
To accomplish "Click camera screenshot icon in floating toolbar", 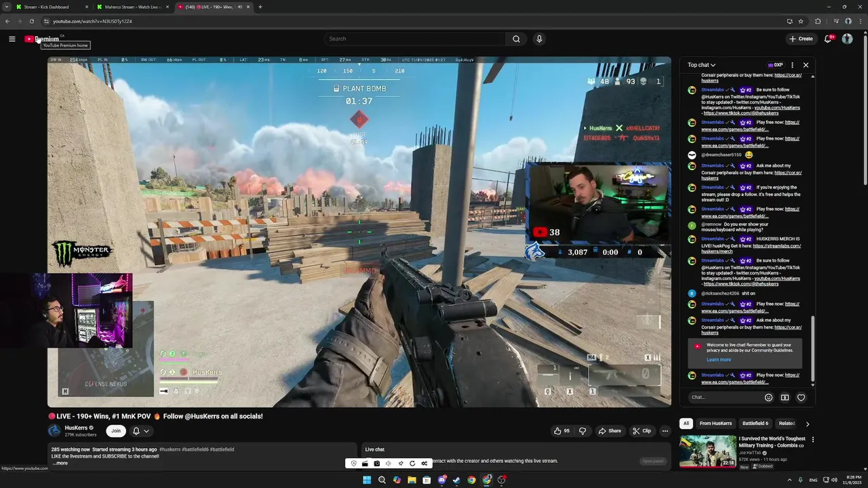I will coord(376,464).
